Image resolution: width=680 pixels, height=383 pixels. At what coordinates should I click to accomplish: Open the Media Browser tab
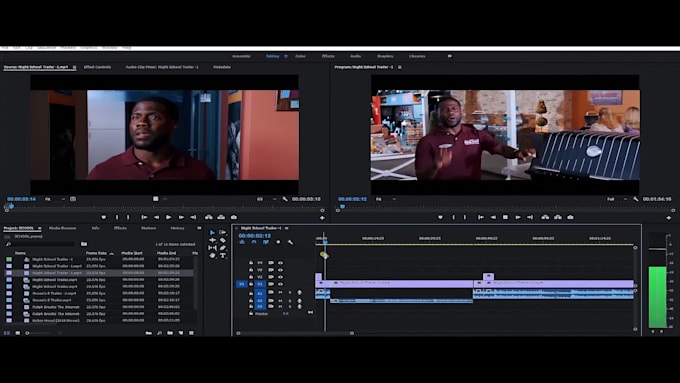62,228
